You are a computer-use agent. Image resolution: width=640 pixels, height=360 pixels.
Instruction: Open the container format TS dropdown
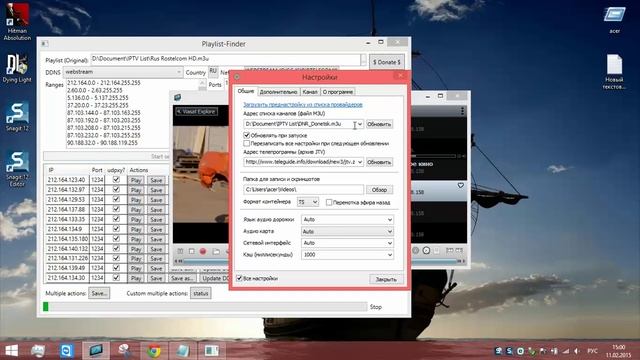[308, 202]
